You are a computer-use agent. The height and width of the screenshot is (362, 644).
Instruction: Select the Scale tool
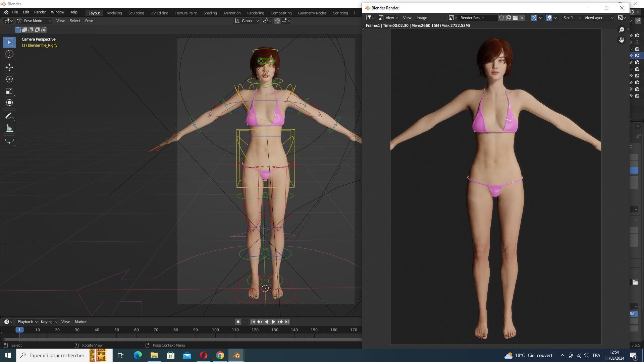pos(9,91)
